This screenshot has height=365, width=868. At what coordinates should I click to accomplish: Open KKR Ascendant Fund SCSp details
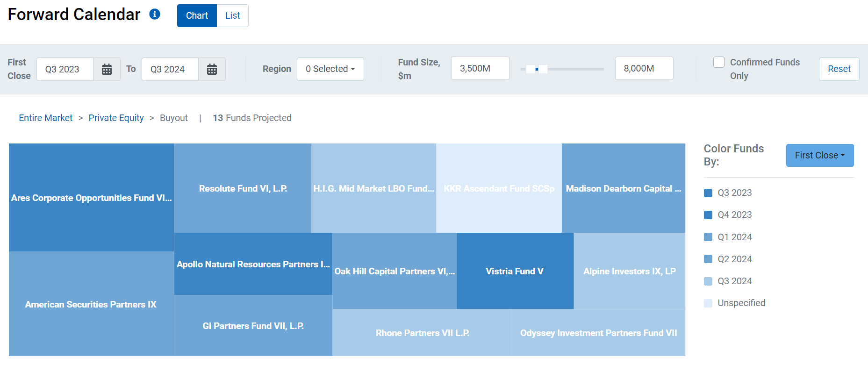click(498, 188)
